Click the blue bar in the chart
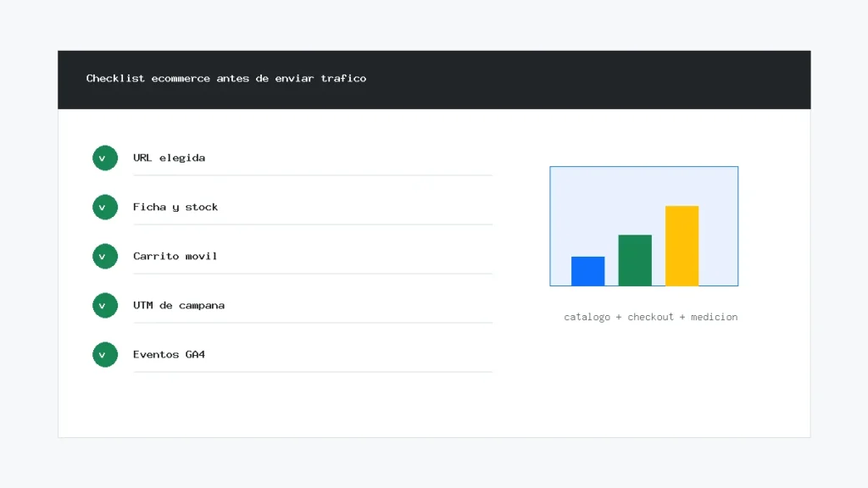This screenshot has width=868, height=488. point(588,271)
